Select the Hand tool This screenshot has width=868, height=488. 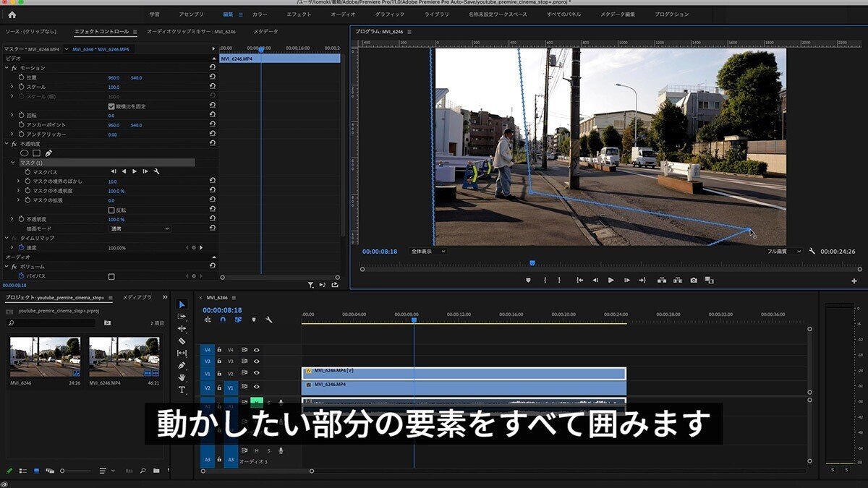182,377
